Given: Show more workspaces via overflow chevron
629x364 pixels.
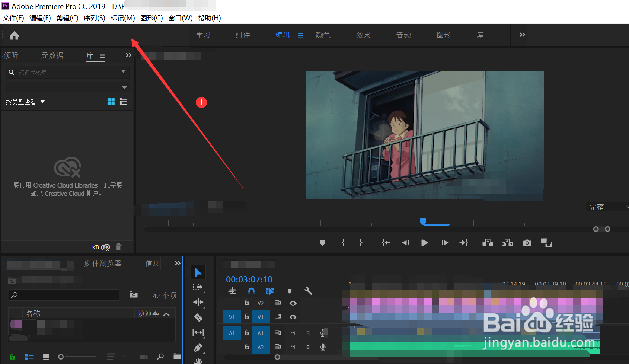Looking at the screenshot, I should tap(522, 35).
